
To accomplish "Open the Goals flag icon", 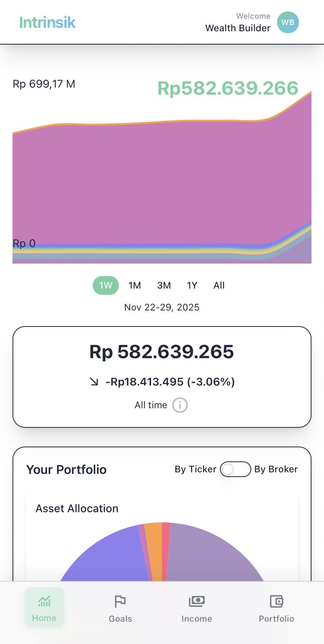I will [120, 601].
